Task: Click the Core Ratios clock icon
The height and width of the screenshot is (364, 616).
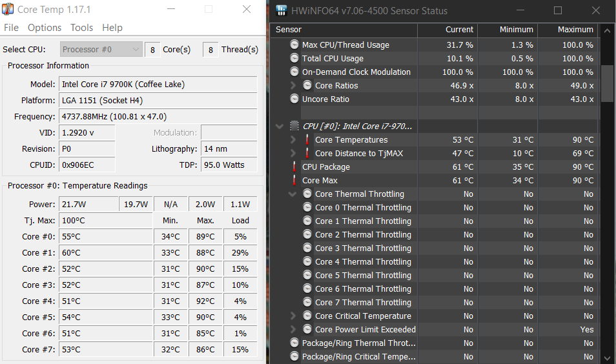Action: (x=307, y=86)
